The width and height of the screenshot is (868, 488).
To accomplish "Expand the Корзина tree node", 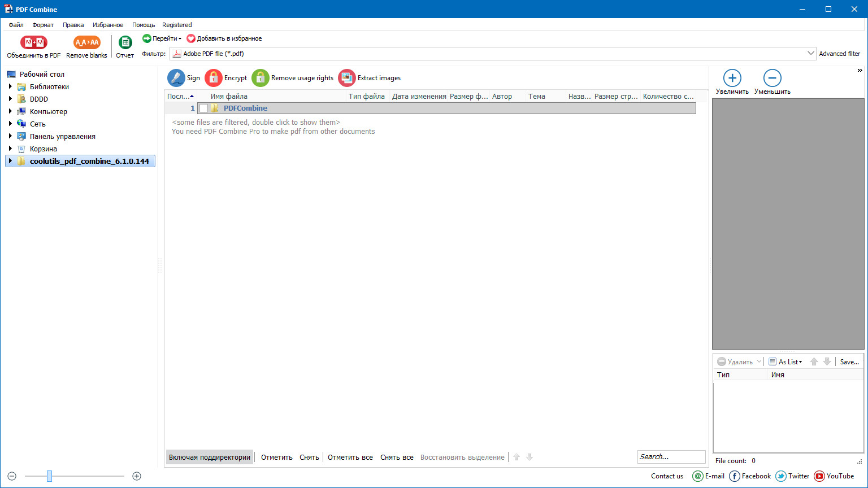I will (10, 149).
